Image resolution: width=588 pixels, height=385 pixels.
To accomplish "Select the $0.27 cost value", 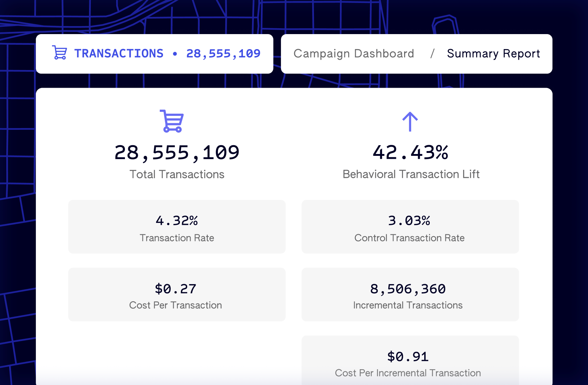I will tap(175, 289).
